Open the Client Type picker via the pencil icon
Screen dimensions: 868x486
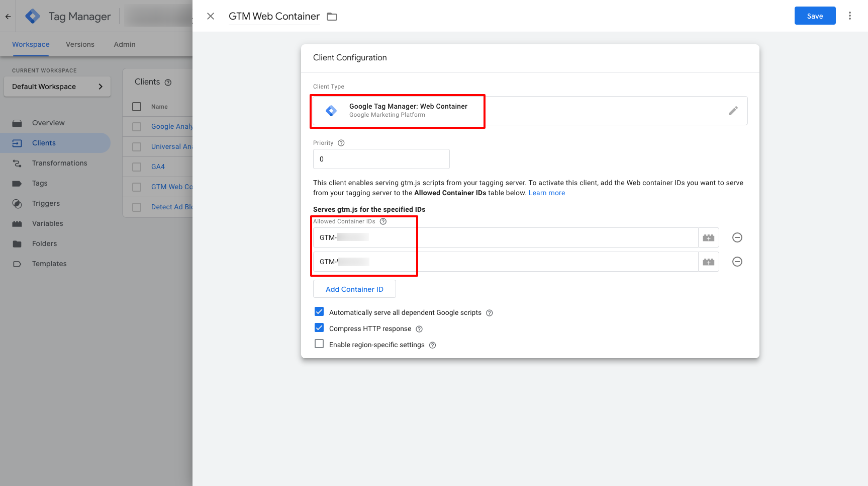733,111
